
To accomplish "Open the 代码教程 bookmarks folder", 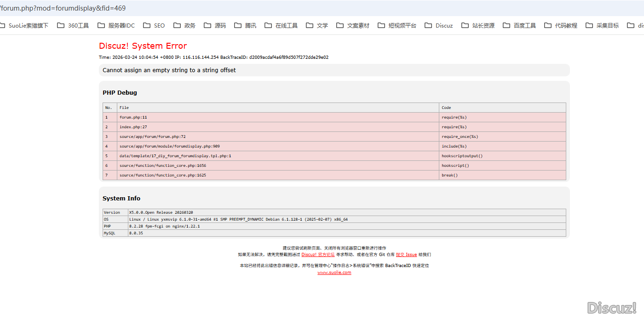I will coord(561,26).
